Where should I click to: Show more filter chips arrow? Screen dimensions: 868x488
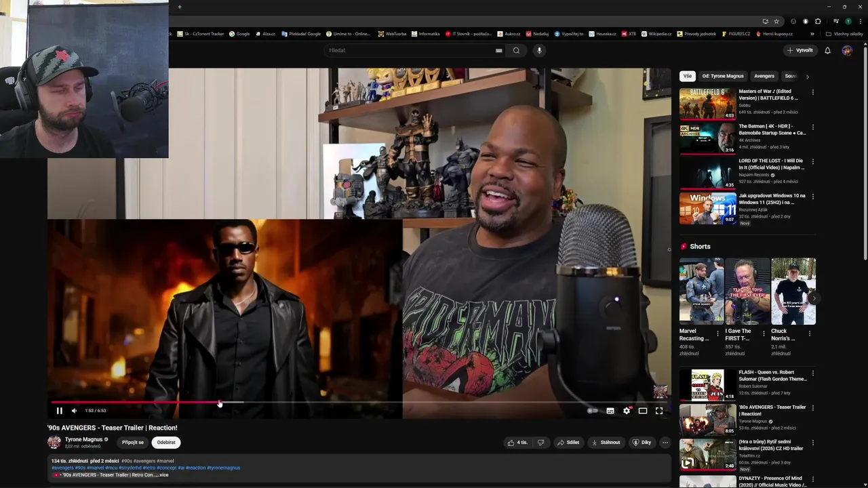click(x=807, y=77)
